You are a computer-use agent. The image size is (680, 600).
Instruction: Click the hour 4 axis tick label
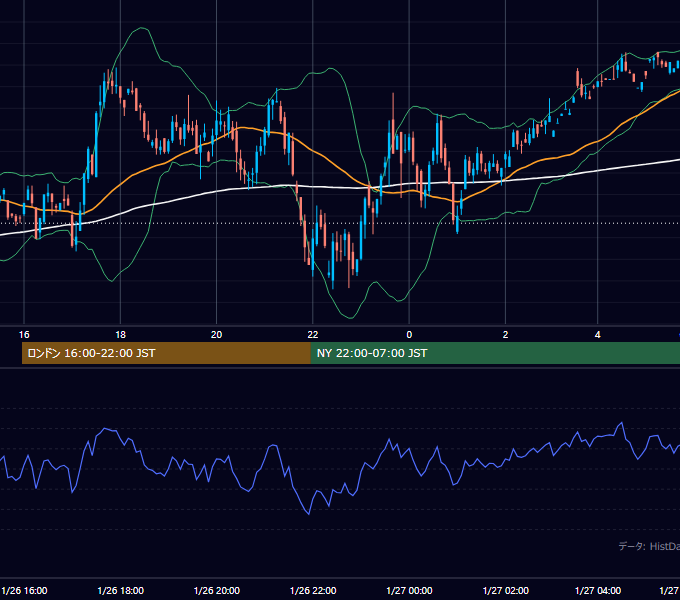pos(598,335)
